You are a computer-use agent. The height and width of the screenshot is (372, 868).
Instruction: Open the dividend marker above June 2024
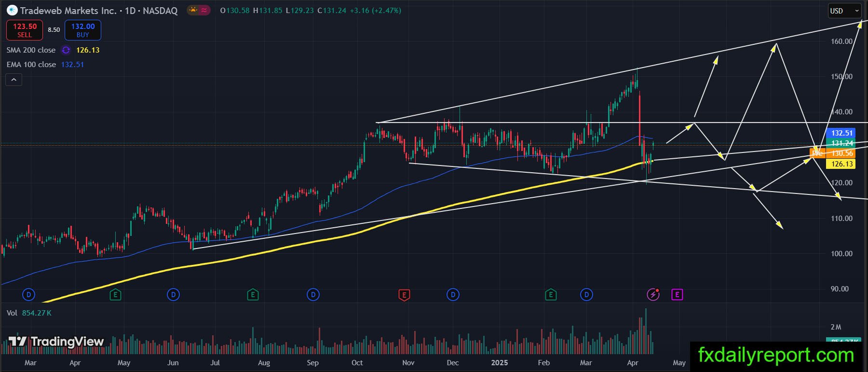pyautogui.click(x=173, y=294)
